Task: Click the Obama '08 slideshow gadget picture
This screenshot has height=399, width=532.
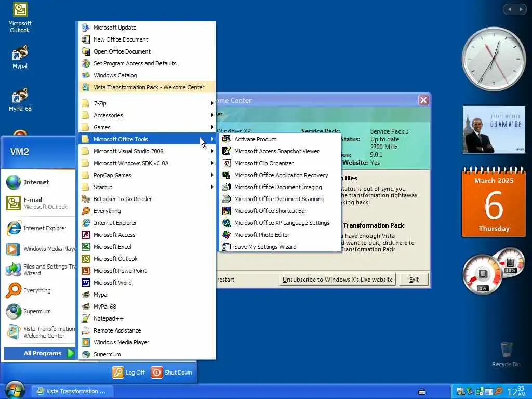Action: 494,129
